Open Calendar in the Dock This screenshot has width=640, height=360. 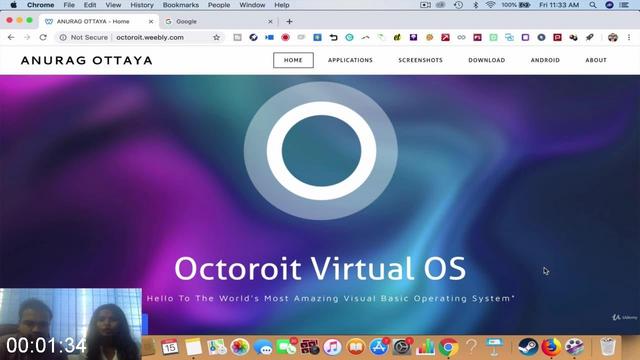pos(169,347)
